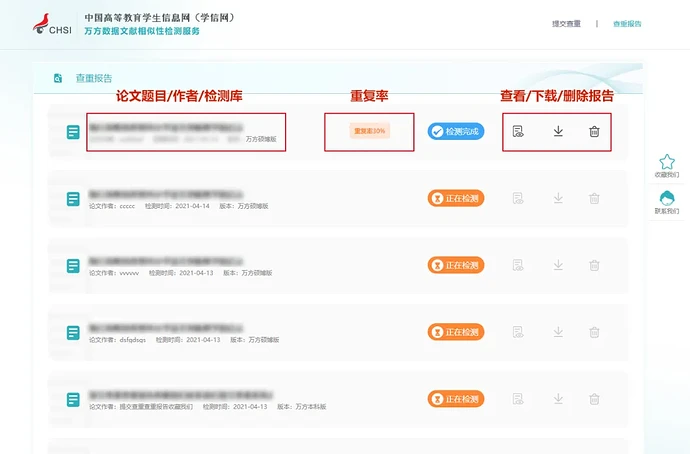This screenshot has height=454, width=690.
Task: Click 正在检测 badge in ccccc row
Action: [456, 198]
